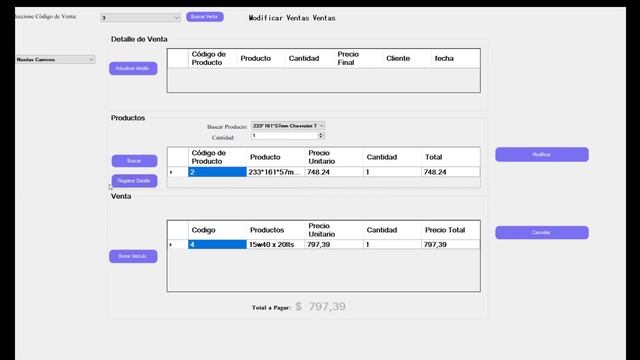
Task: Select the unit price cell 748.24
Action: point(334,172)
